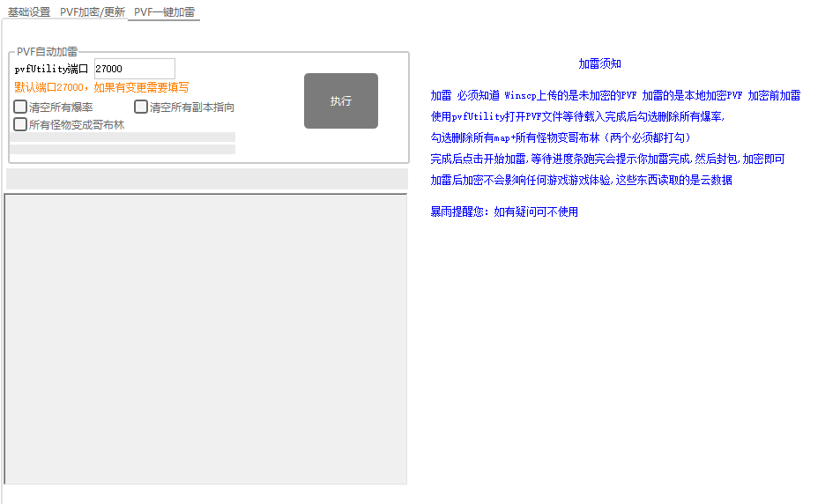Toggle the 清空所有副本指向 checkbox
This screenshot has height=504, width=840.
[x=141, y=107]
